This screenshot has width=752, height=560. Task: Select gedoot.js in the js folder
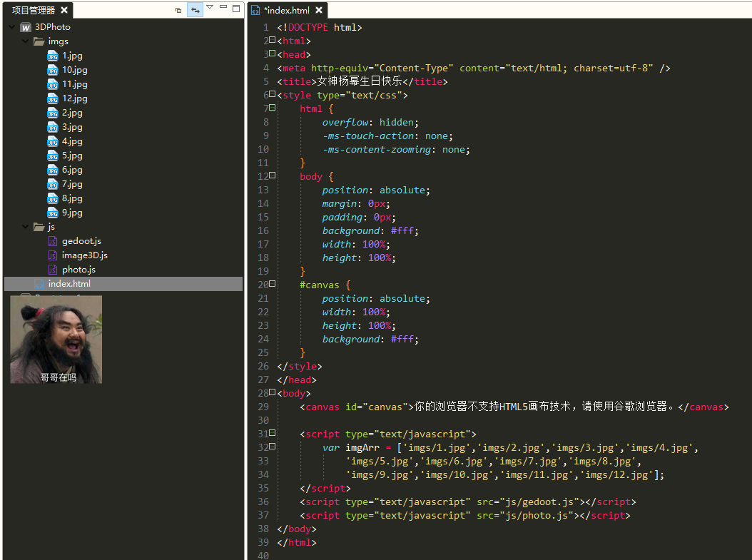pos(81,241)
